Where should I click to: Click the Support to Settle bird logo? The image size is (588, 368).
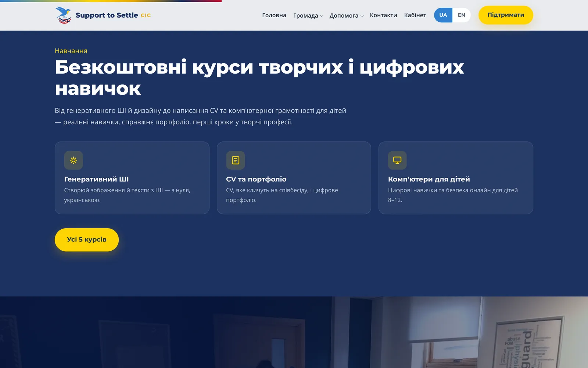(x=63, y=15)
